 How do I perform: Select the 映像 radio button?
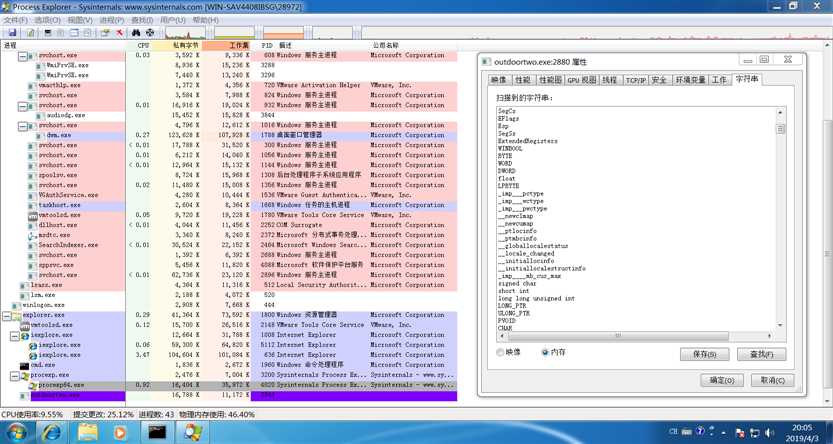pos(500,352)
